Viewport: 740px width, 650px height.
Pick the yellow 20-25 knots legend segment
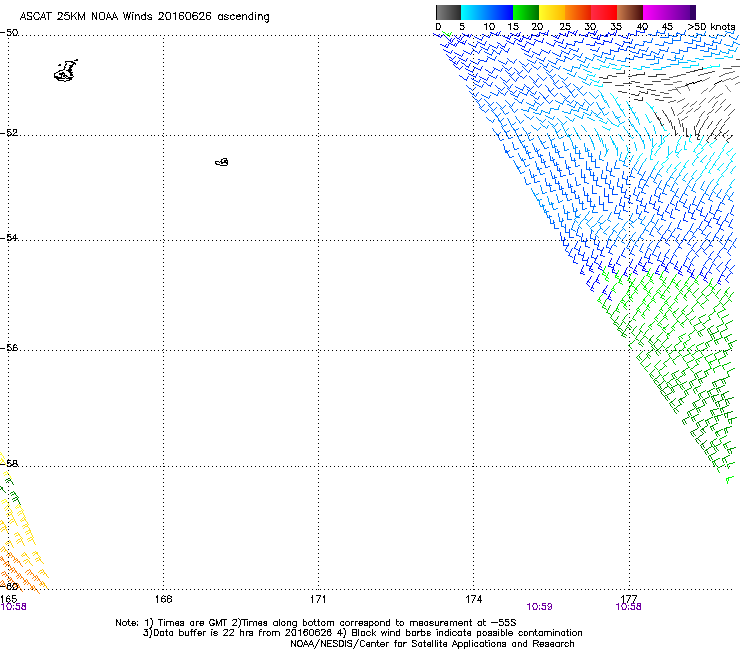552,12
